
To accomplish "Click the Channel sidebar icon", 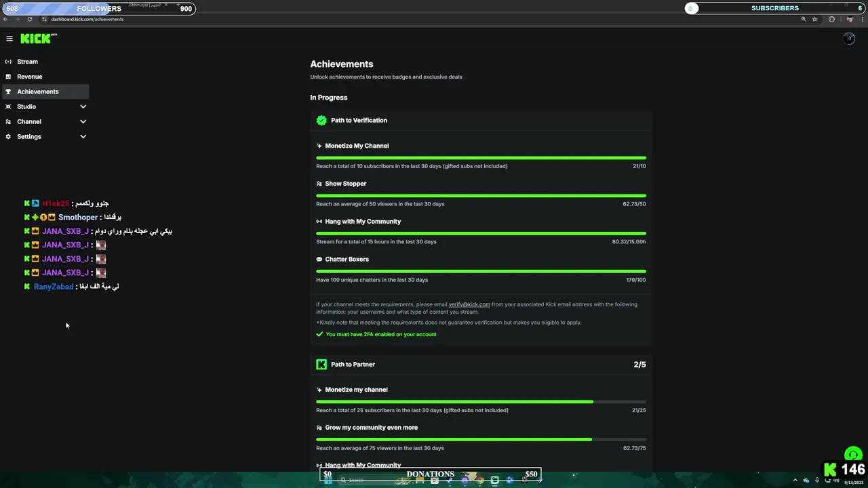I will (8, 121).
